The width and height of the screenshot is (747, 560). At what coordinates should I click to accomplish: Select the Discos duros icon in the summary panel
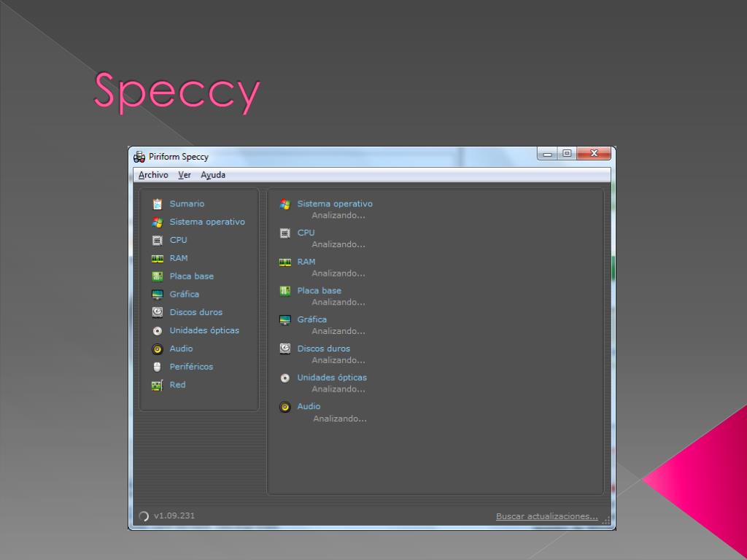pyautogui.click(x=285, y=349)
